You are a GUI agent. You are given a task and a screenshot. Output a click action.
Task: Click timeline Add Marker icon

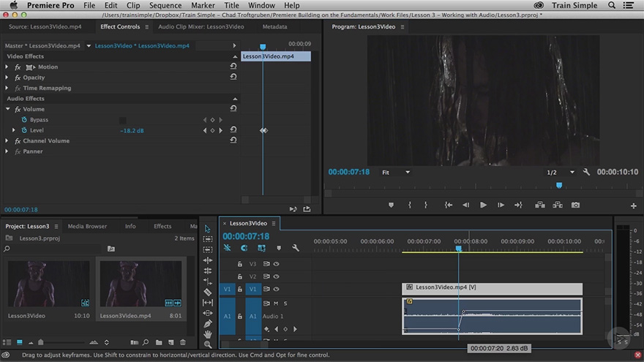pyautogui.click(x=279, y=248)
